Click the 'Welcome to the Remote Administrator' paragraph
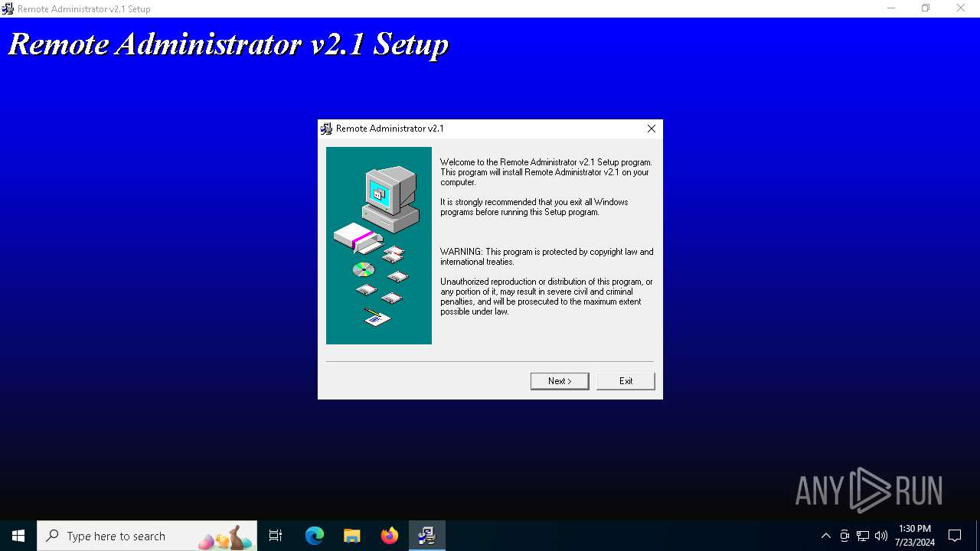Viewport: 980px width, 551px height. pyautogui.click(x=546, y=172)
